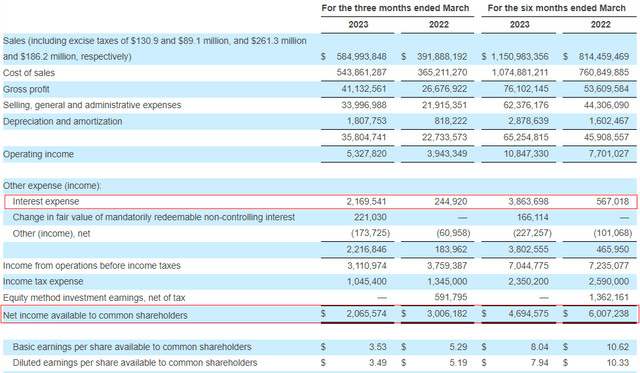Select the Selling, general and administrative expenses label

coord(92,105)
